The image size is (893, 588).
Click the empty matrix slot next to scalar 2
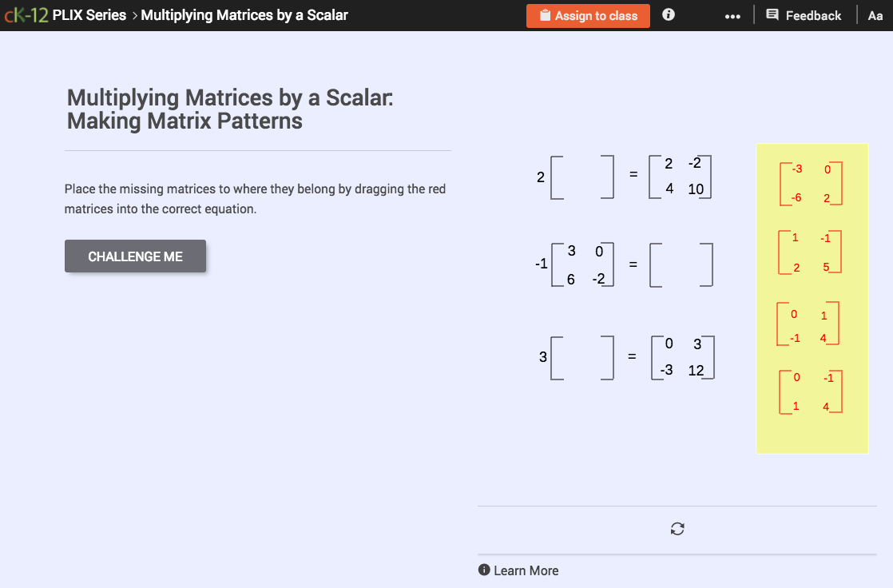581,177
